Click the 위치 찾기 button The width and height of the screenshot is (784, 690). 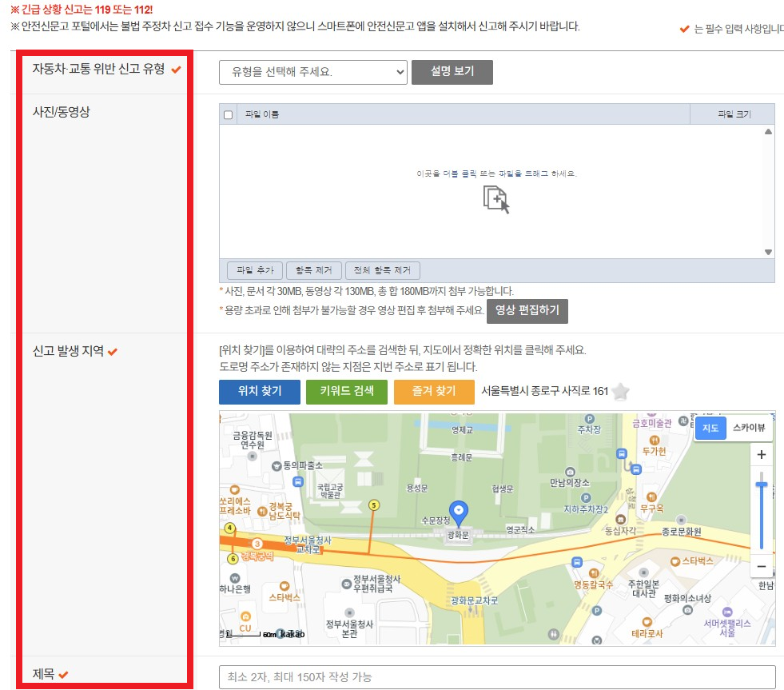(x=258, y=392)
